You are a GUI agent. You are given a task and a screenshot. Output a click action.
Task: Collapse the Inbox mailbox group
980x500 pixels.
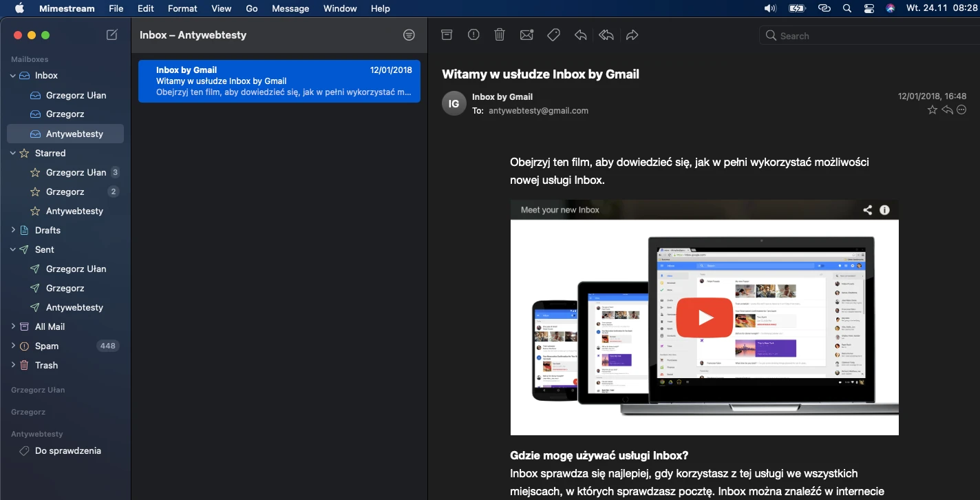pos(12,76)
